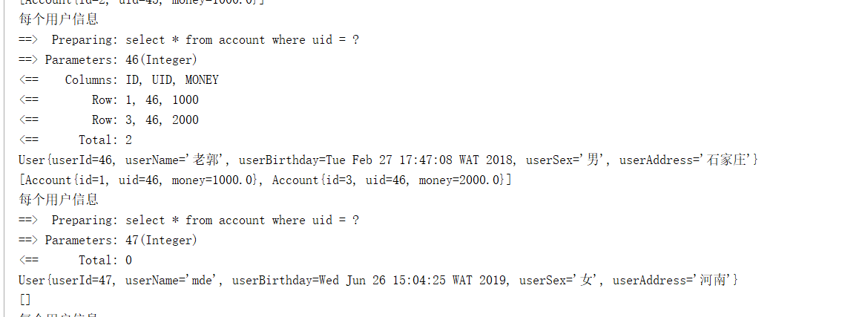Click the user address 河南
The height and width of the screenshot is (317, 868).
click(x=714, y=281)
